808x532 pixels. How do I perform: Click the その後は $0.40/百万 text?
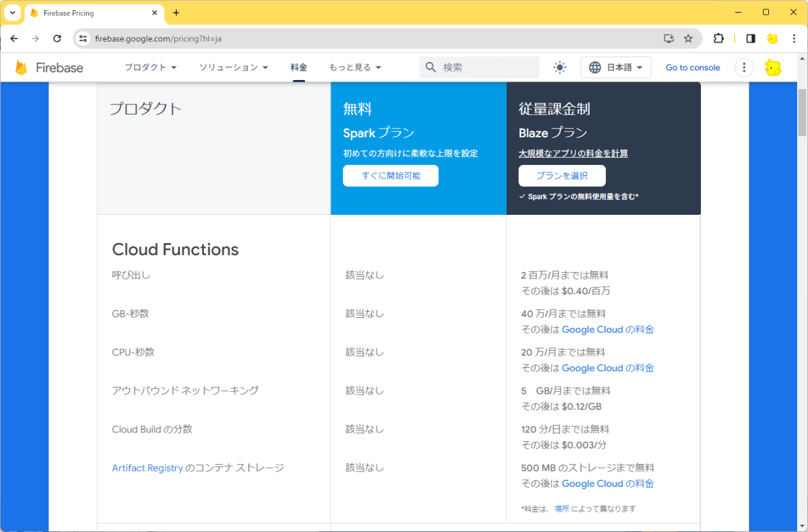(566, 292)
